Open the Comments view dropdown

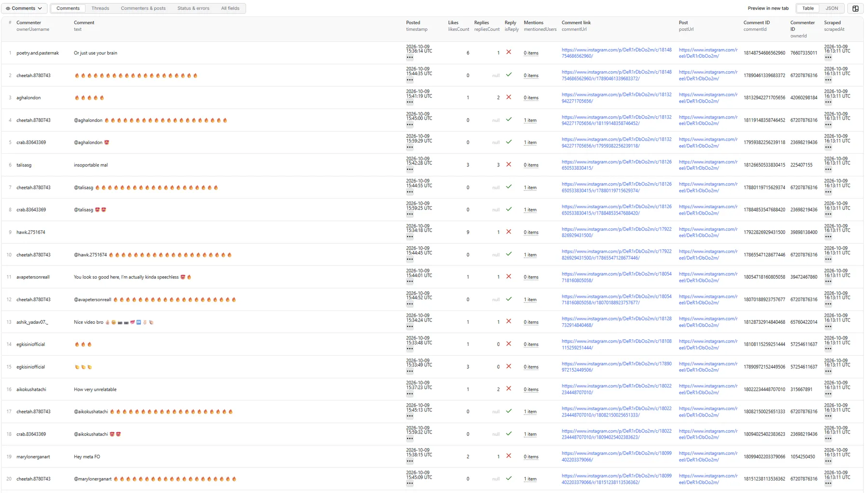tap(24, 8)
